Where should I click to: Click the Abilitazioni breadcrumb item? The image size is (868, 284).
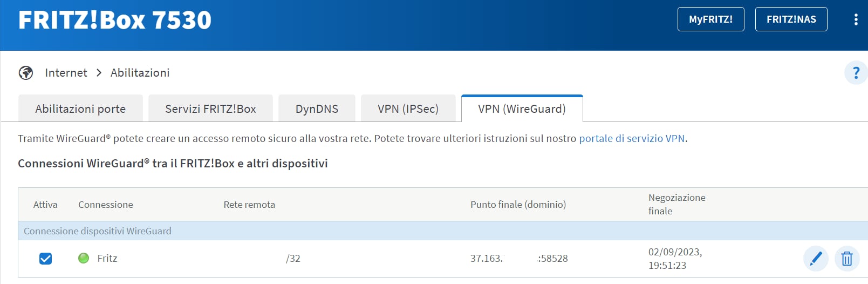point(140,72)
